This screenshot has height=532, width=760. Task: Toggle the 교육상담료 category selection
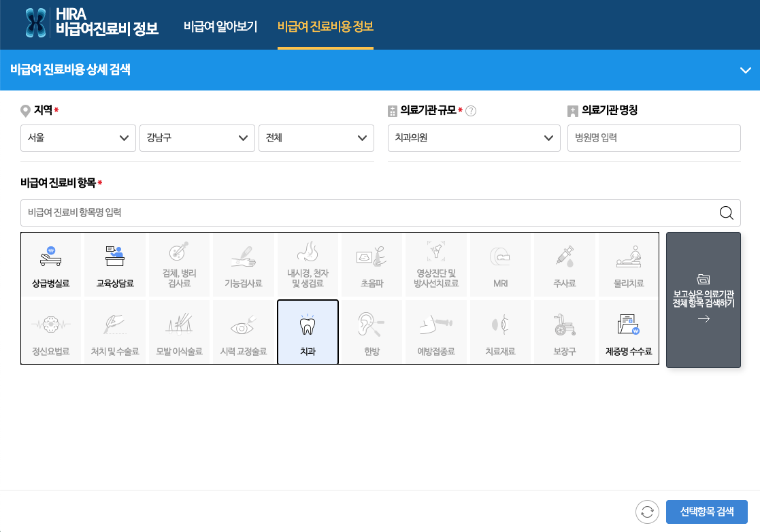pos(115,265)
